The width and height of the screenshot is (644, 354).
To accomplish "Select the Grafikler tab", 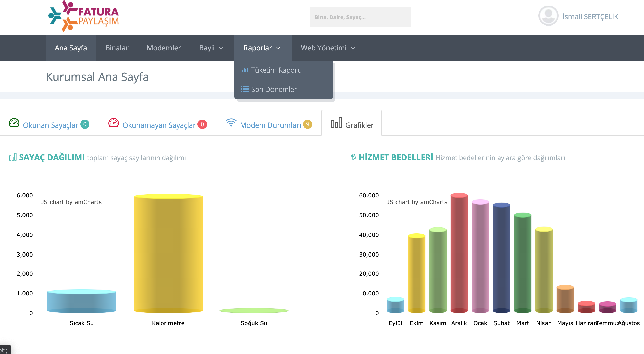I will pyautogui.click(x=352, y=123).
